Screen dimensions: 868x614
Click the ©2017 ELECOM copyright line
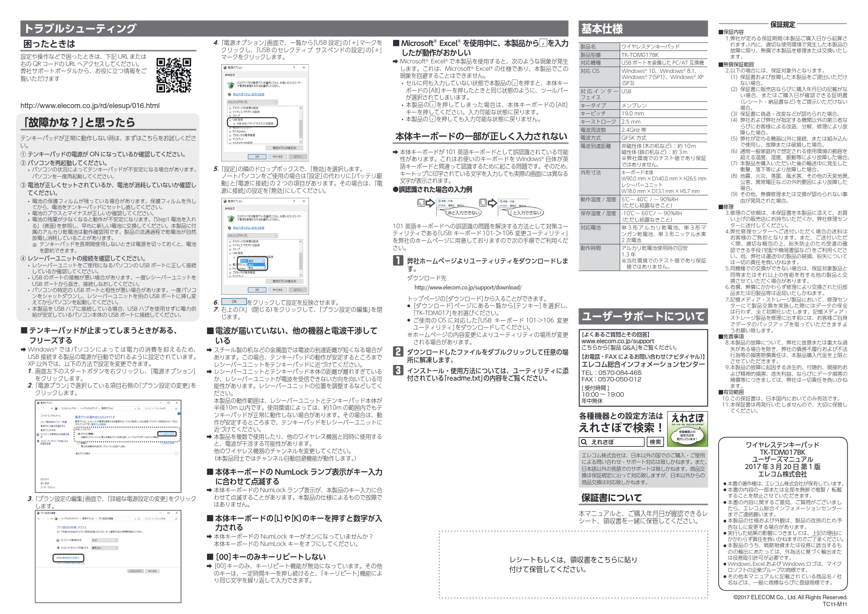point(790,597)
